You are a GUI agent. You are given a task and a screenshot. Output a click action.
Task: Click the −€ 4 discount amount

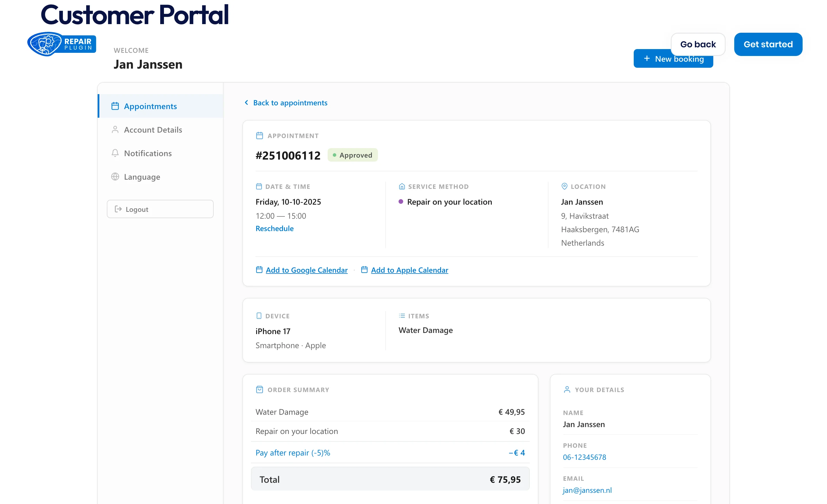(x=517, y=453)
